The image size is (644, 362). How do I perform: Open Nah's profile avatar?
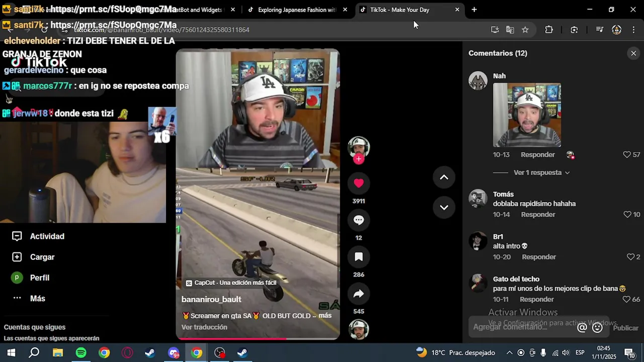click(478, 81)
